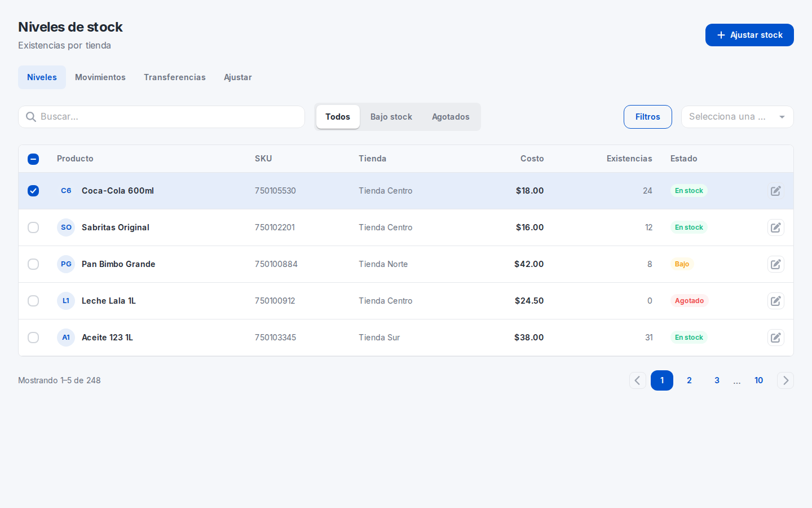Click the Ajustar stock button
This screenshot has height=508, width=812.
click(749, 35)
